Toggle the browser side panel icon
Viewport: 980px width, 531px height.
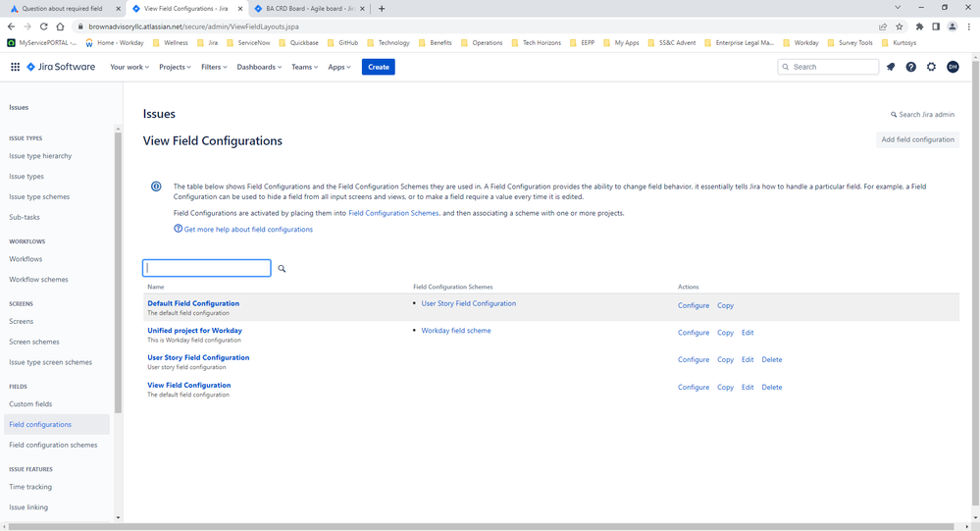point(936,27)
